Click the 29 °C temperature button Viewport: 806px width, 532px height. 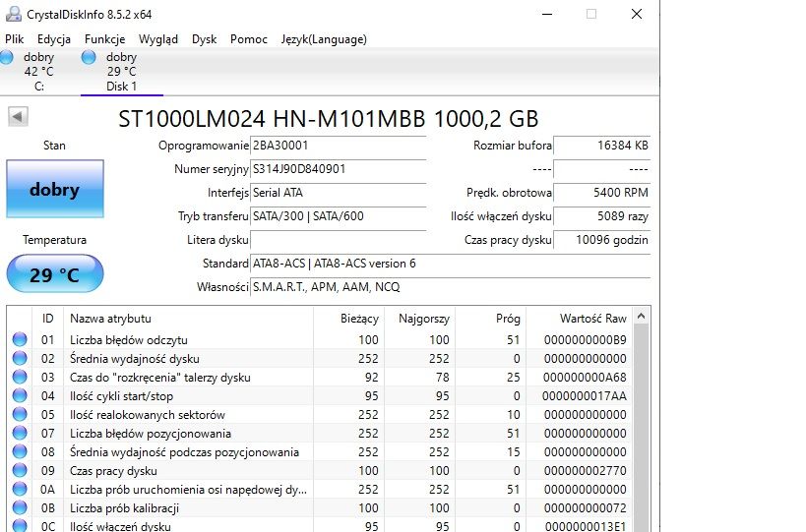55,273
